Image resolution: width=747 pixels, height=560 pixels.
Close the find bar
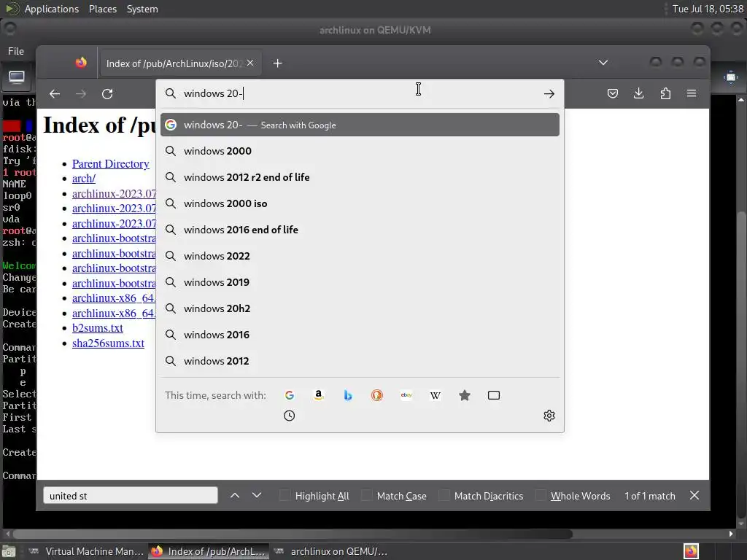pyautogui.click(x=694, y=495)
